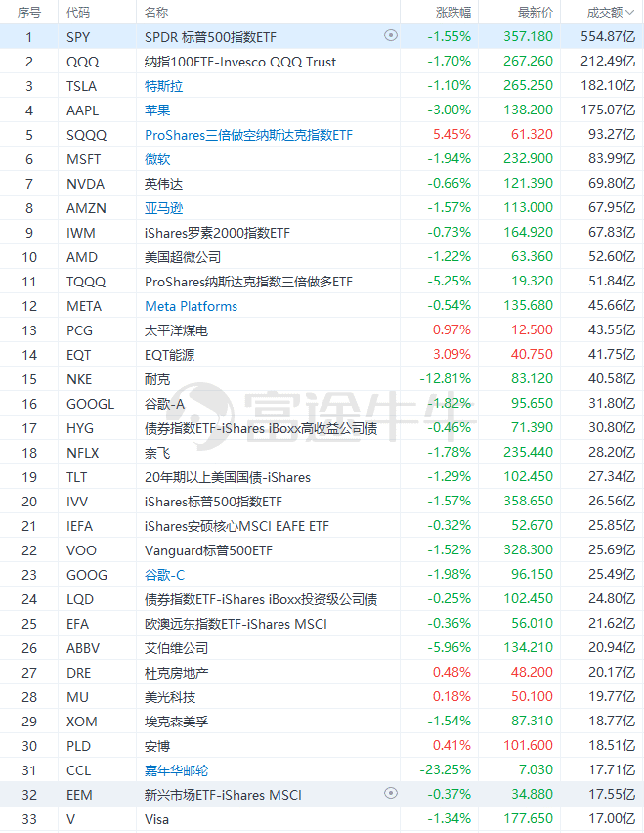The image size is (644, 833).
Task: Open ProShares三倍做空纳斯达克指数ETF link
Action: point(248,135)
